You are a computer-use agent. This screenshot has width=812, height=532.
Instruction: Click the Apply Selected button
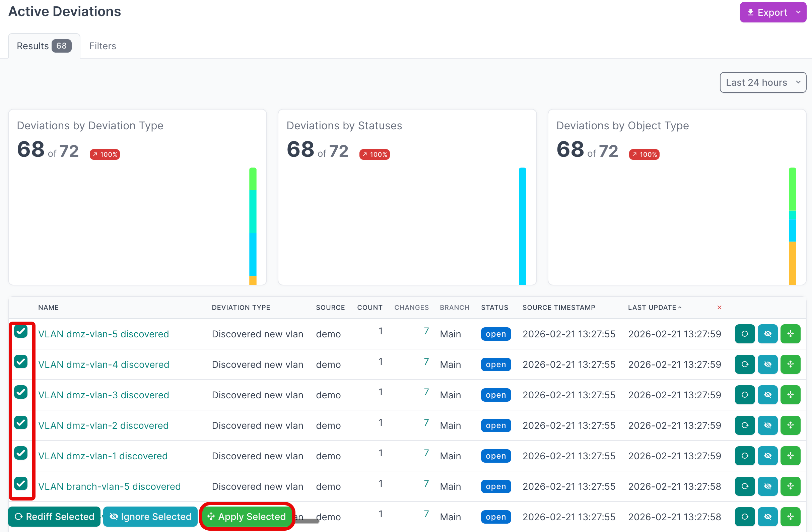[x=247, y=516]
